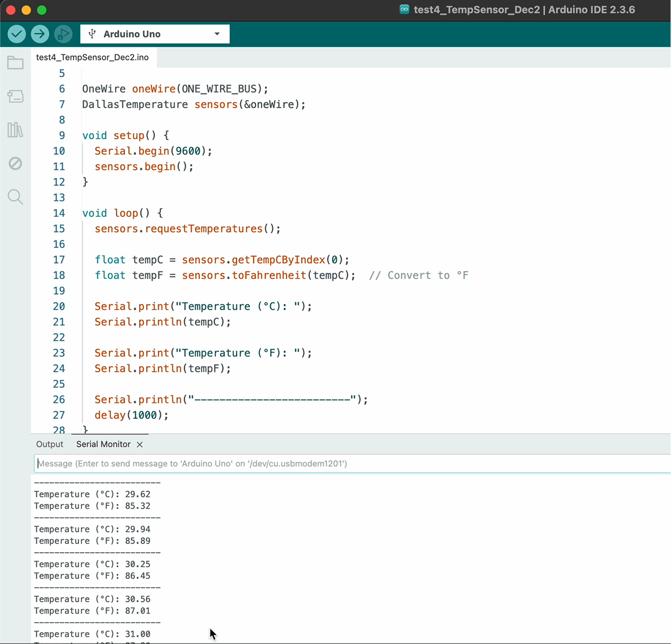Viewport: 671px width, 644px height.
Task: Click the Upload arrow button
Action: pyautogui.click(x=40, y=34)
